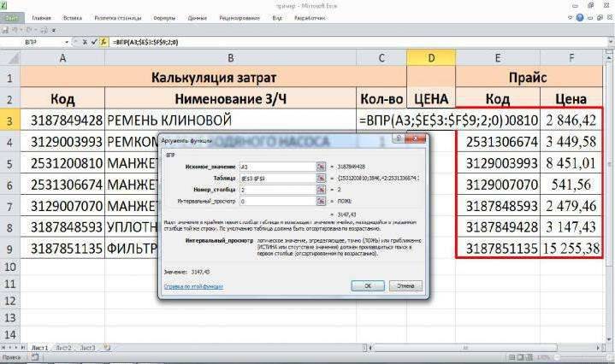Click the help icon in dialog title bar
The width and height of the screenshot is (615, 364).
399,137
